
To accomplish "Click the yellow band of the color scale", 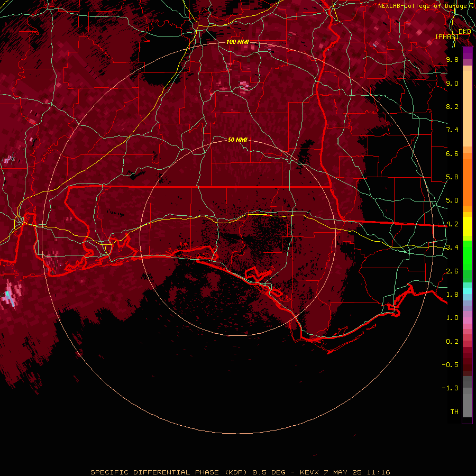I will [467, 226].
